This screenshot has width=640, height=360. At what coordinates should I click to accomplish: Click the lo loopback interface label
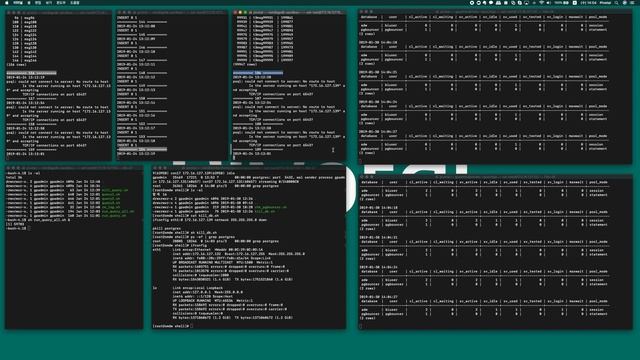point(155,288)
